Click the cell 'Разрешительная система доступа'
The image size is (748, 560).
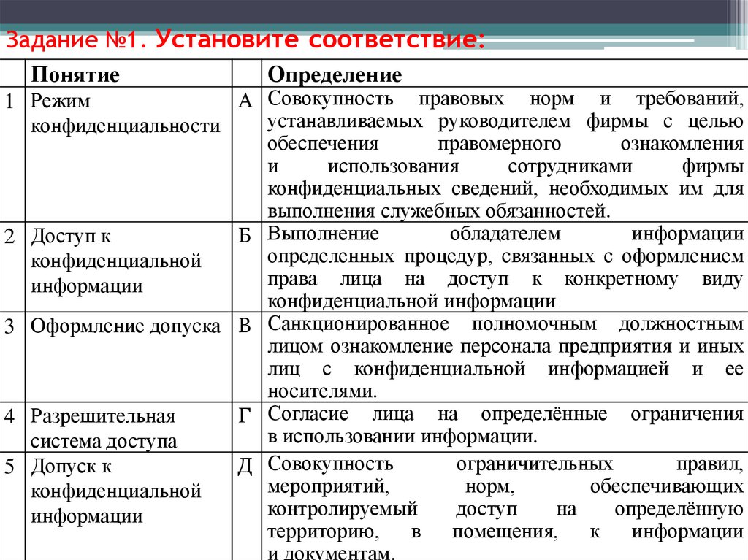(129, 427)
